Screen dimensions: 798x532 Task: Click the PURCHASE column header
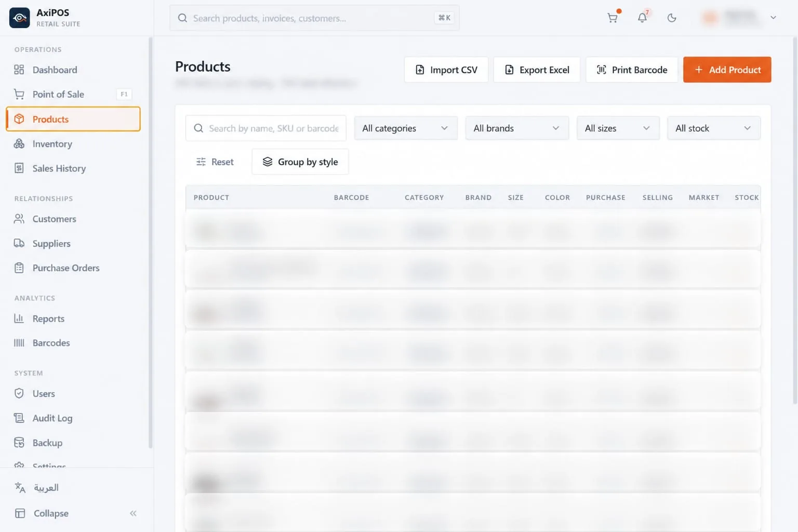point(605,197)
